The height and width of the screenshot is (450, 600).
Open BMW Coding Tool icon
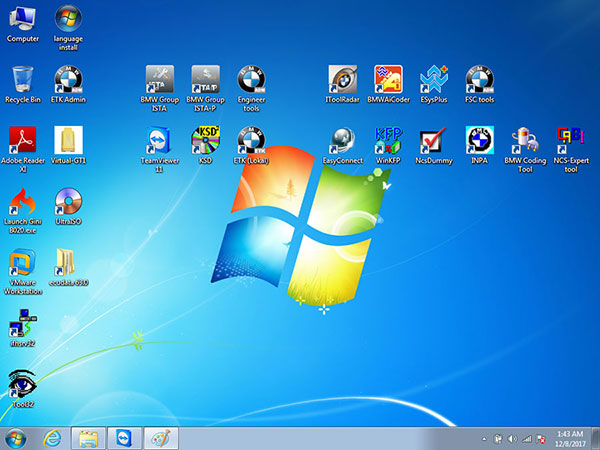[x=525, y=141]
